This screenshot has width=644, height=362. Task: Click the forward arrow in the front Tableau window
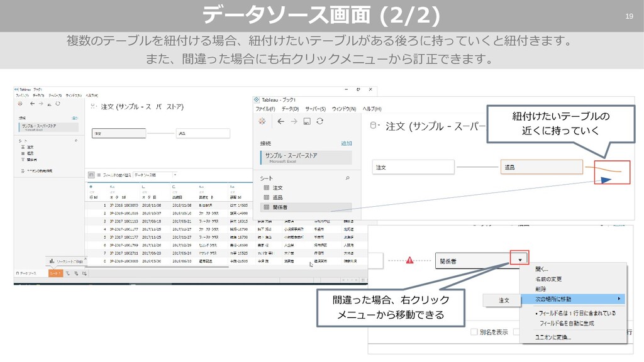click(x=294, y=121)
